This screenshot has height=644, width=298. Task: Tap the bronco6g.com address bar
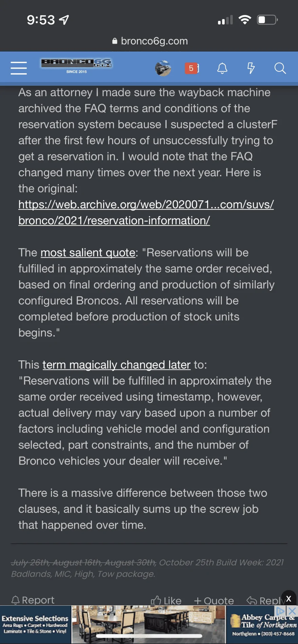(149, 41)
